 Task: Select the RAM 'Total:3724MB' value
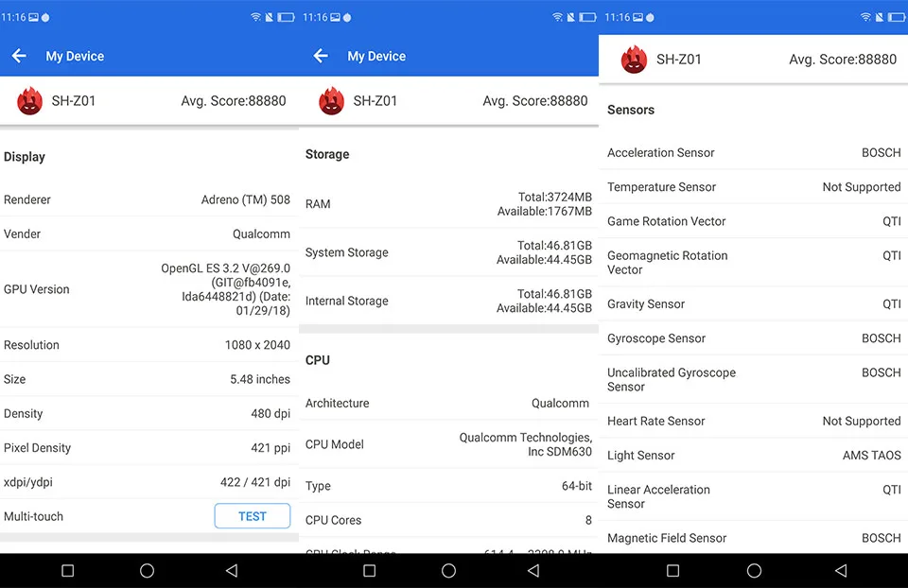[555, 197]
